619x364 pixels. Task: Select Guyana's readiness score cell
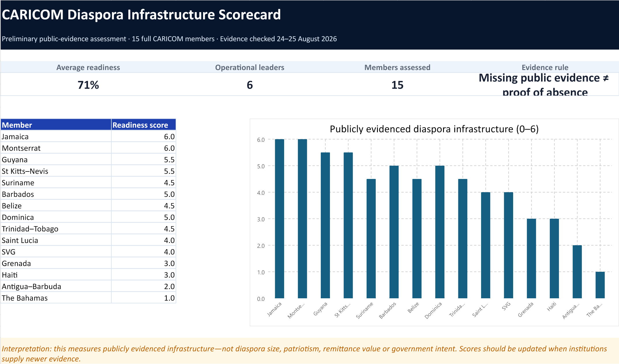tap(144, 159)
